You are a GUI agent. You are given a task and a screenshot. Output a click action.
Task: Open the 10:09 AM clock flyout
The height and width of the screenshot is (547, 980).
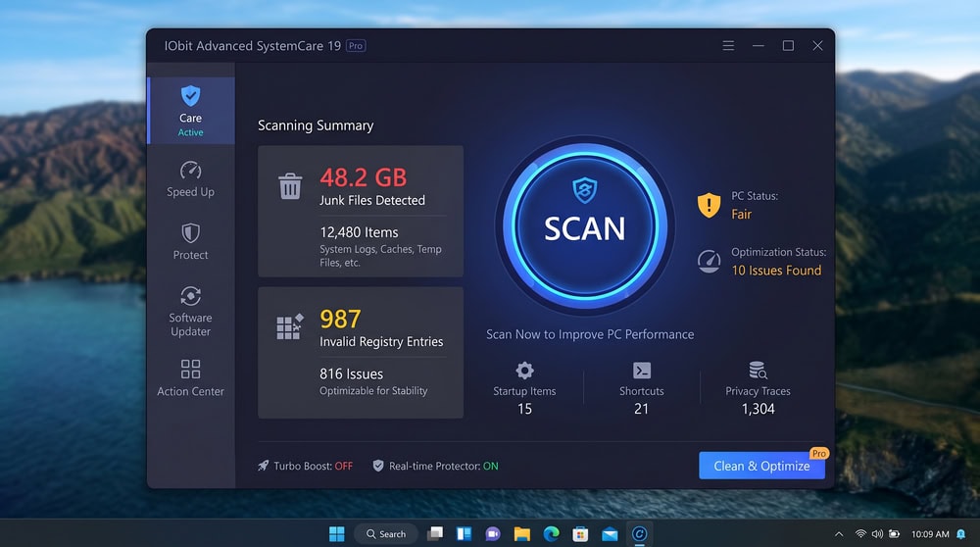point(930,534)
